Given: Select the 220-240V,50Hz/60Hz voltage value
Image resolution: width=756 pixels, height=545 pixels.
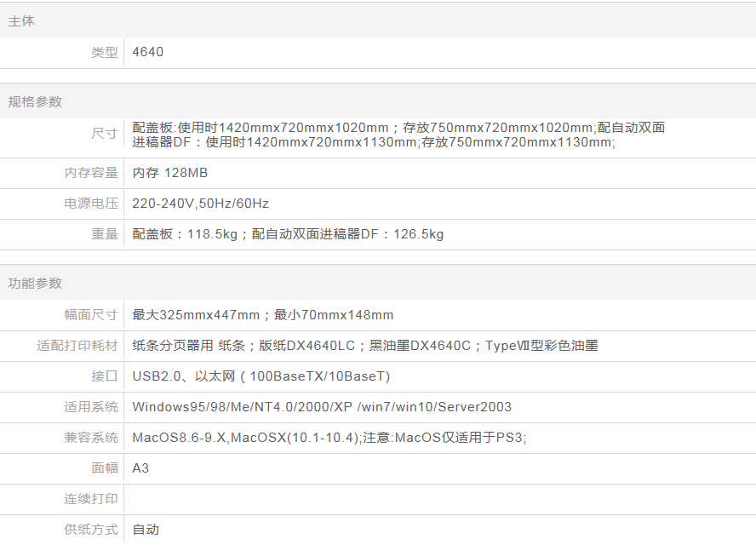Looking at the screenshot, I should (x=200, y=204).
